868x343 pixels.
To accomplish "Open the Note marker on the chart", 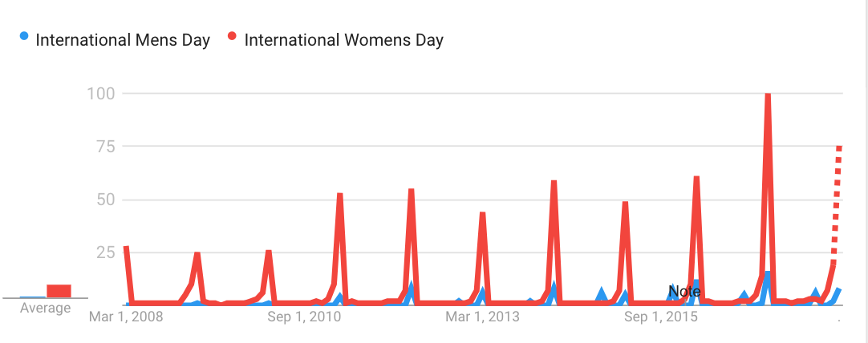I will (x=684, y=291).
